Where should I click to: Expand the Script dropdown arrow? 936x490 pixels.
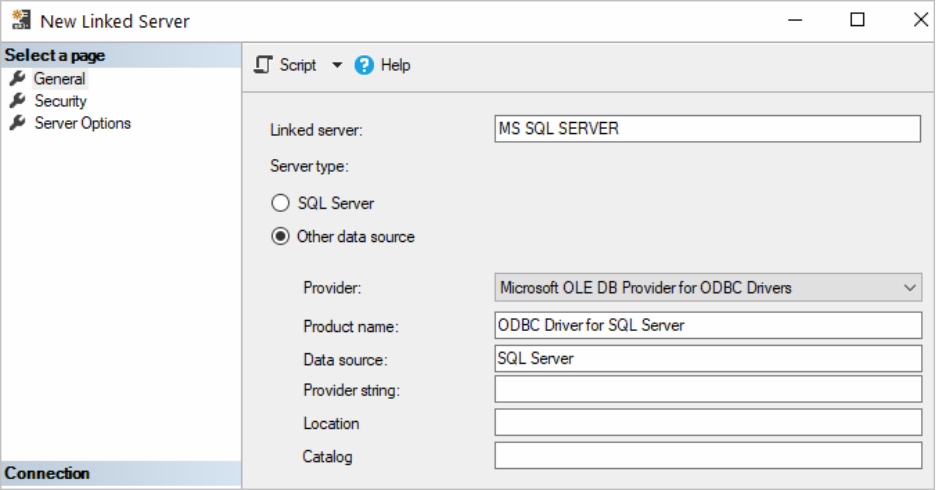(x=336, y=65)
